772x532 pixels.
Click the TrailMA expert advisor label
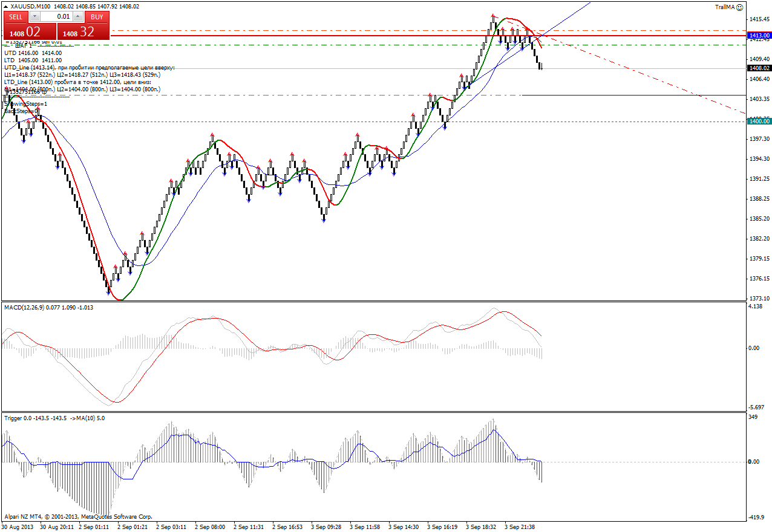(725, 7)
